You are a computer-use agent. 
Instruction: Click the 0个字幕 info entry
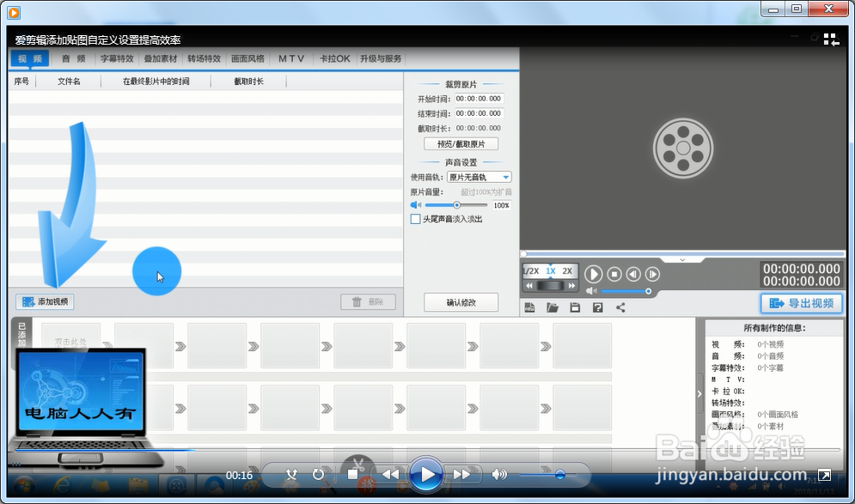[771, 367]
